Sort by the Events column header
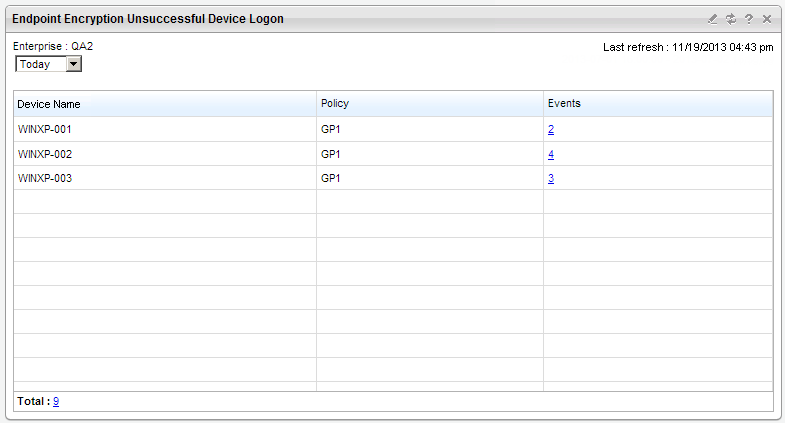This screenshot has height=423, width=785. pyautogui.click(x=563, y=104)
